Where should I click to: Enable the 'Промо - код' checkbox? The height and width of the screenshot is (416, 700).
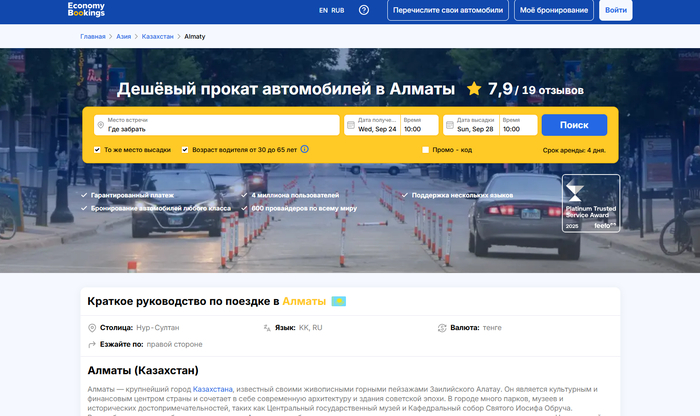point(425,150)
